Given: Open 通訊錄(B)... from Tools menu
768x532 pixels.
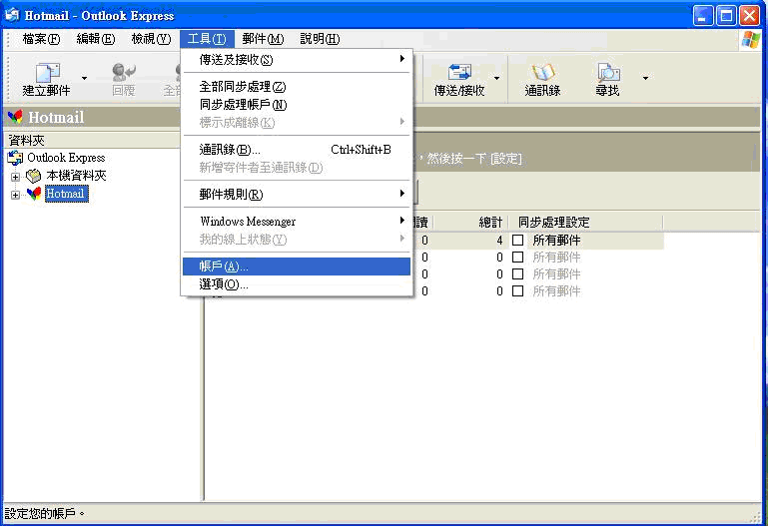Looking at the screenshot, I should [297, 150].
